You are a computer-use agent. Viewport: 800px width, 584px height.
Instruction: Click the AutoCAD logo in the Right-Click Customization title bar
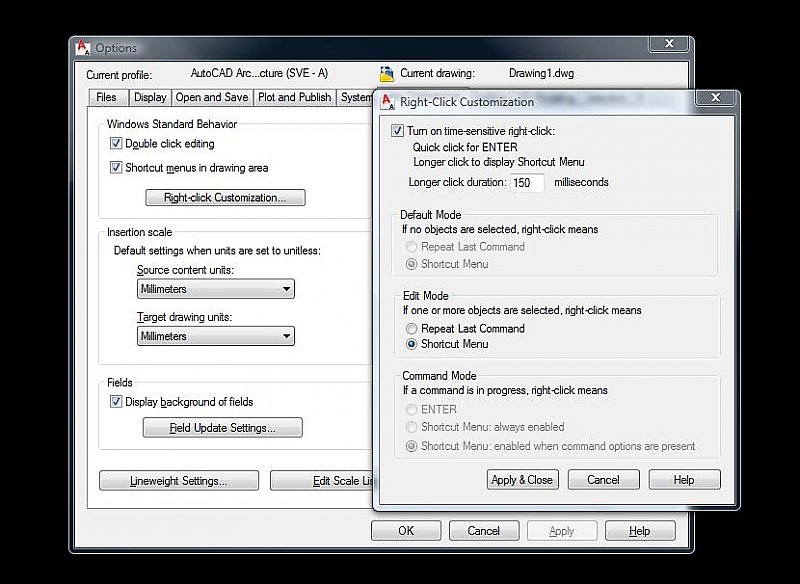coord(388,101)
